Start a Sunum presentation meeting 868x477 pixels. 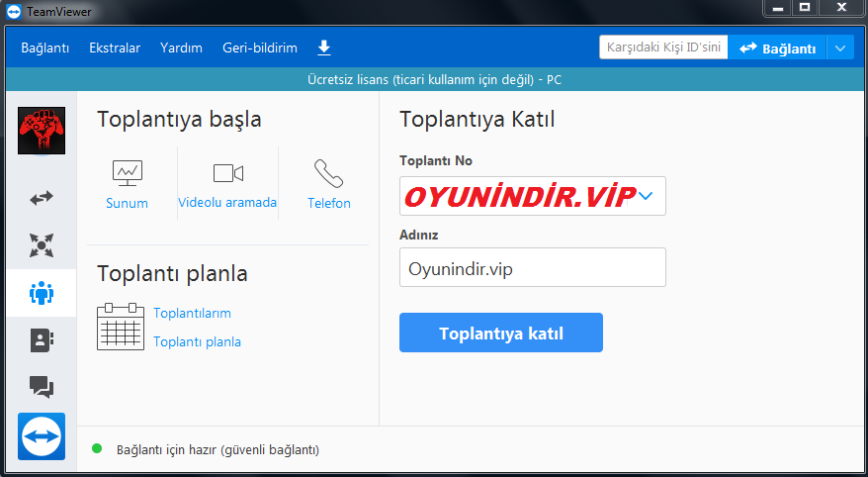(x=127, y=184)
